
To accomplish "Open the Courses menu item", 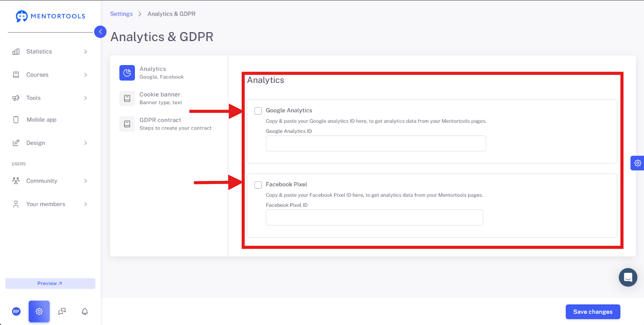I will click(50, 75).
